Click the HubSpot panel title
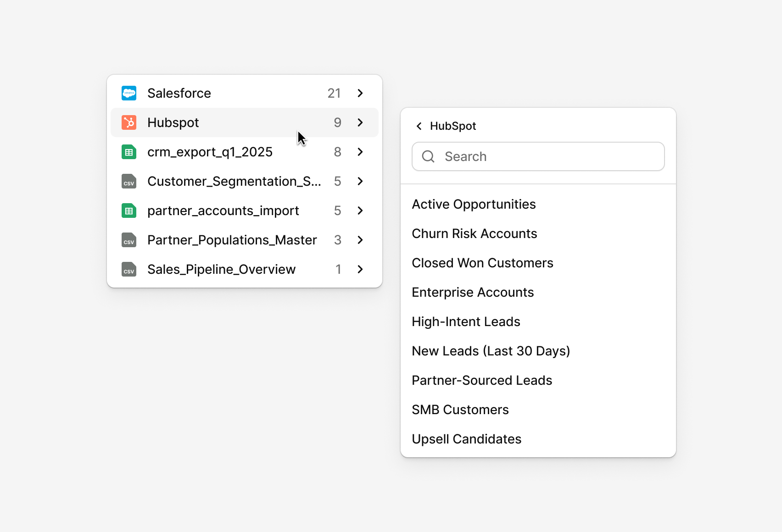 pyautogui.click(x=453, y=126)
